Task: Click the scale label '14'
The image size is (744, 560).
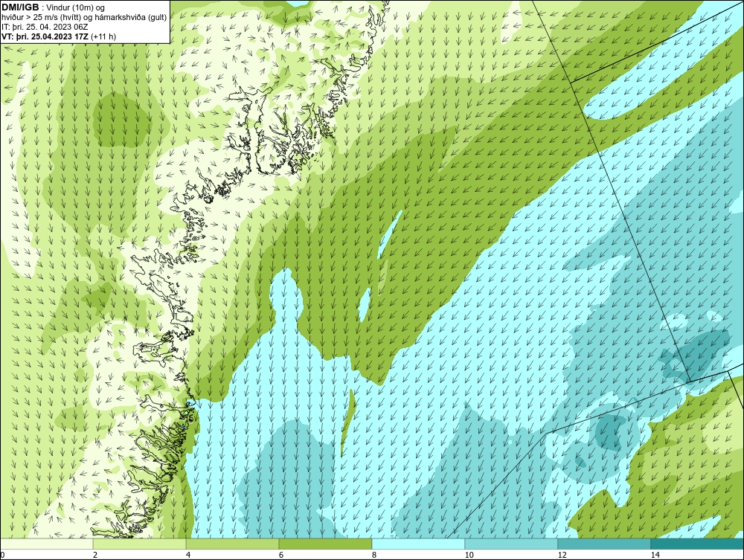Action: point(655,556)
